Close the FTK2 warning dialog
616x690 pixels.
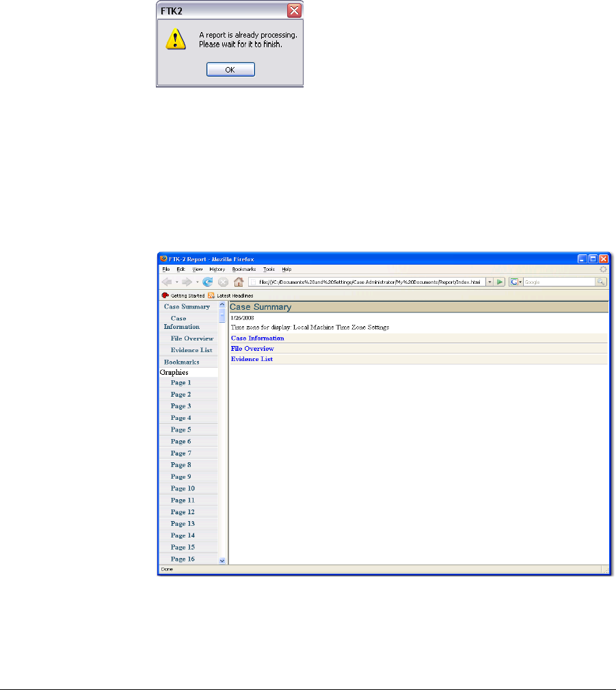pyautogui.click(x=294, y=10)
